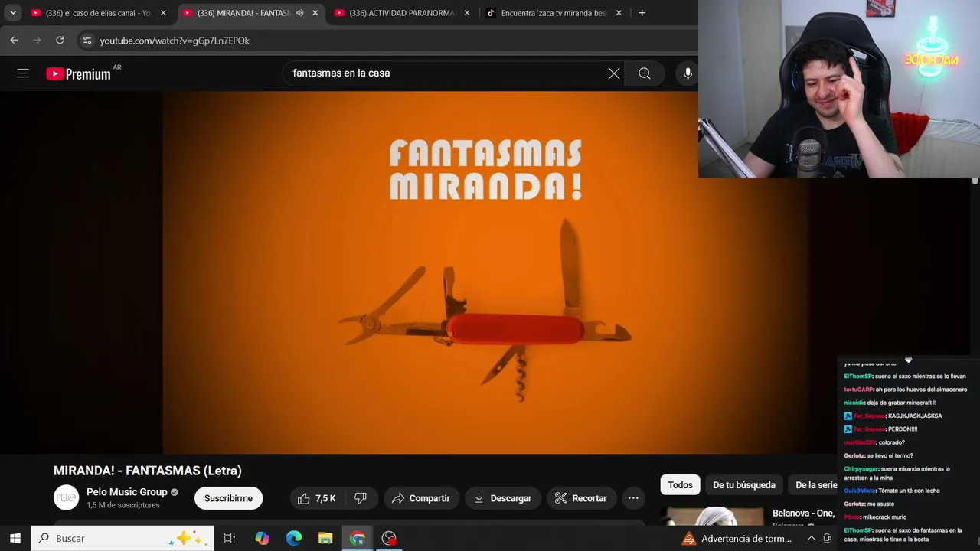
Task: Click chat username Chirpysugar
Action: (x=861, y=469)
